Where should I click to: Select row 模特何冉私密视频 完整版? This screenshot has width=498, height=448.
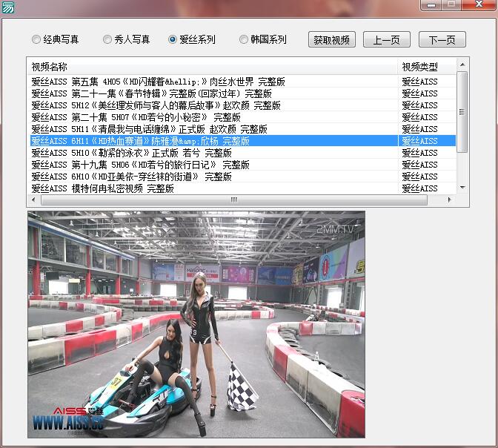(x=242, y=188)
